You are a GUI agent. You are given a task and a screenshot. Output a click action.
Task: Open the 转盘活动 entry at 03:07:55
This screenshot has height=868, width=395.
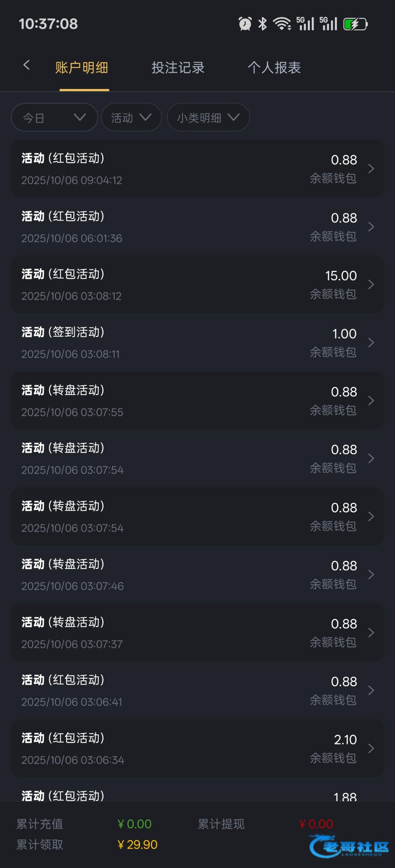[x=197, y=401]
